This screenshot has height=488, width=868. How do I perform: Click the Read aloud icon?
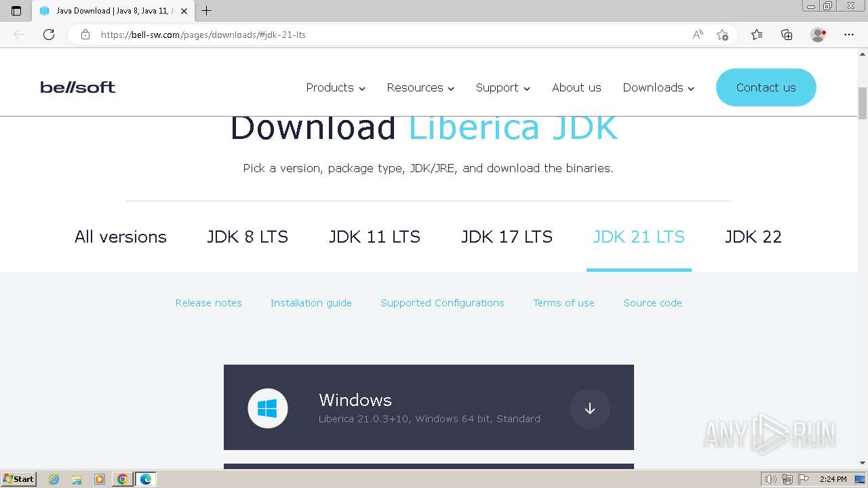[698, 35]
